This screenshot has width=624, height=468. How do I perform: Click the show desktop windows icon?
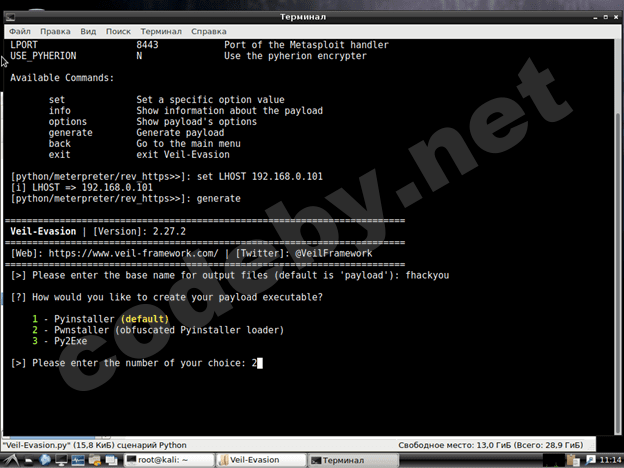point(111,460)
